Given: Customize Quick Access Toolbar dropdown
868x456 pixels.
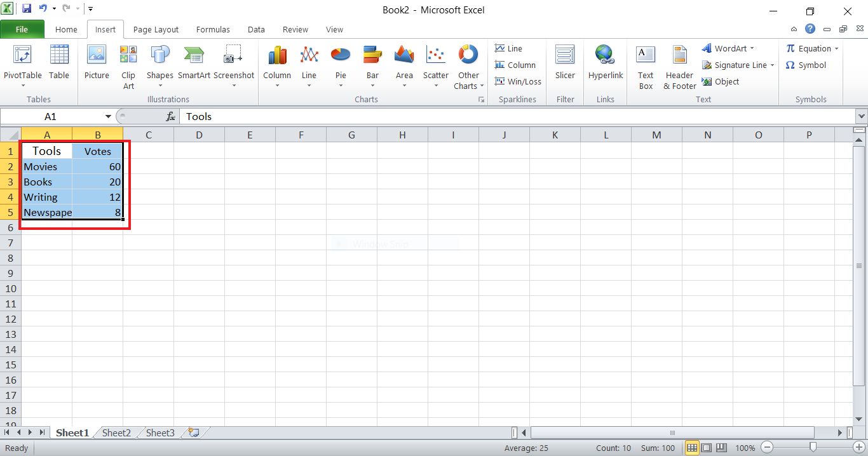Looking at the screenshot, I should point(91,9).
